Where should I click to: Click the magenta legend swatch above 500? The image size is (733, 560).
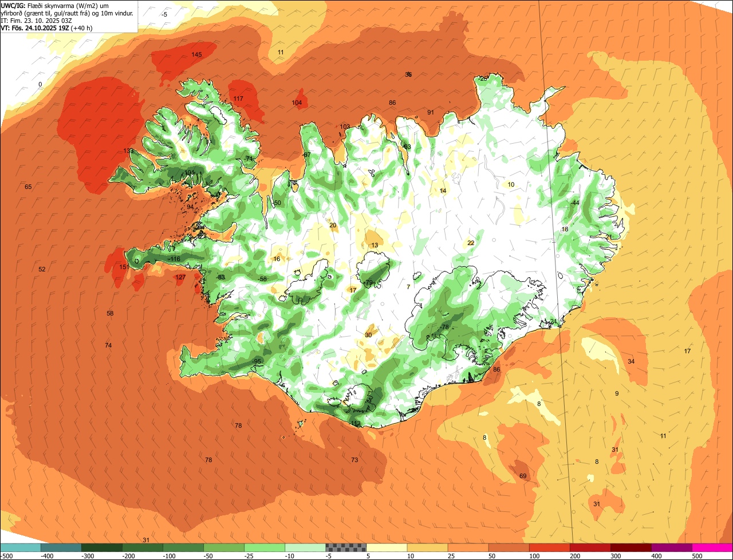(x=712, y=547)
